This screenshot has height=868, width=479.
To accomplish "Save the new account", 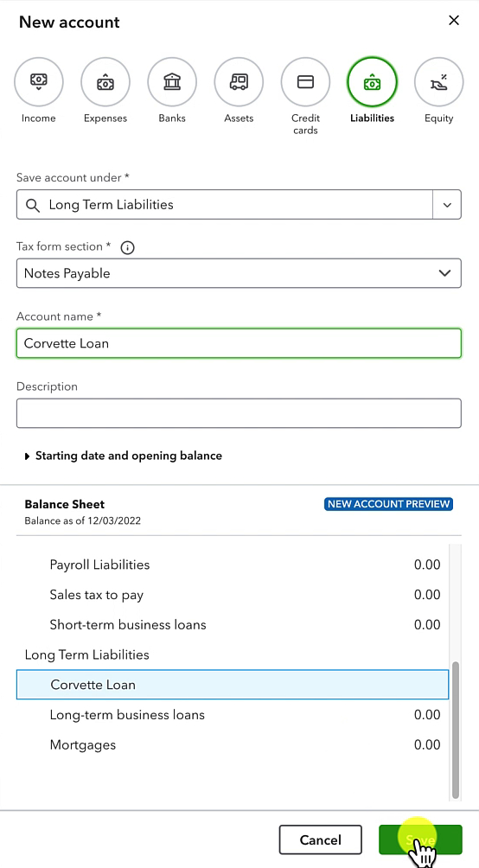I will click(x=420, y=839).
